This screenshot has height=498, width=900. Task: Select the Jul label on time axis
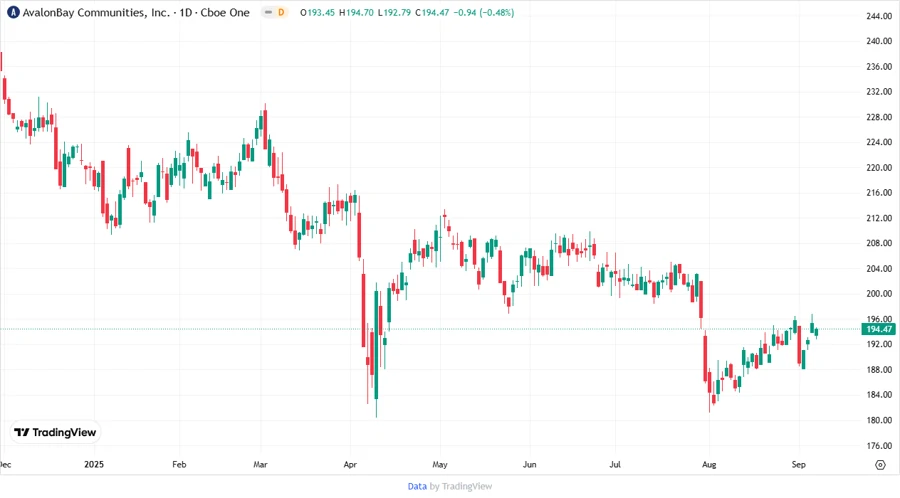coord(615,464)
